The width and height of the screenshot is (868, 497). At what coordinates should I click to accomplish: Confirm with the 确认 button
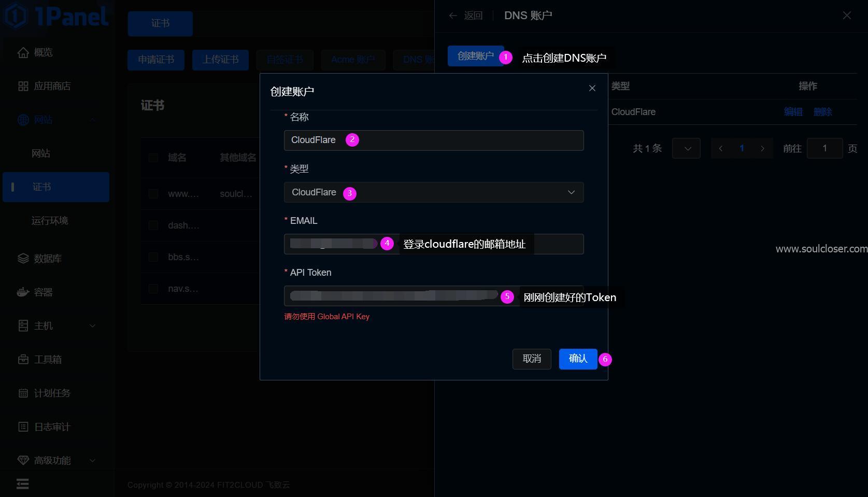pos(578,359)
